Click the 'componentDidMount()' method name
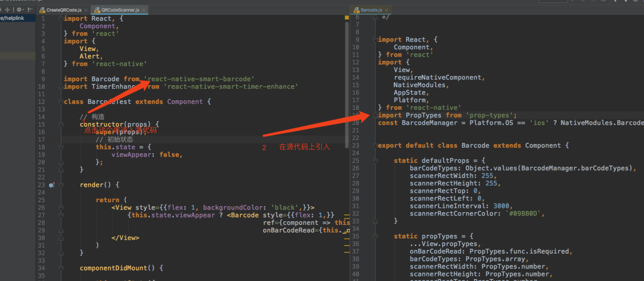The height and width of the screenshot is (281, 644). [x=117, y=268]
